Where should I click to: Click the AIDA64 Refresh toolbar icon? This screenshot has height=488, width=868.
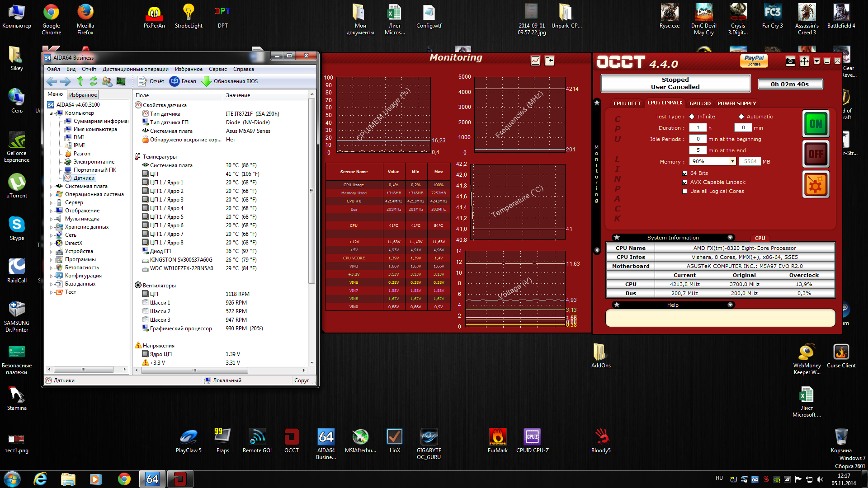click(x=94, y=81)
